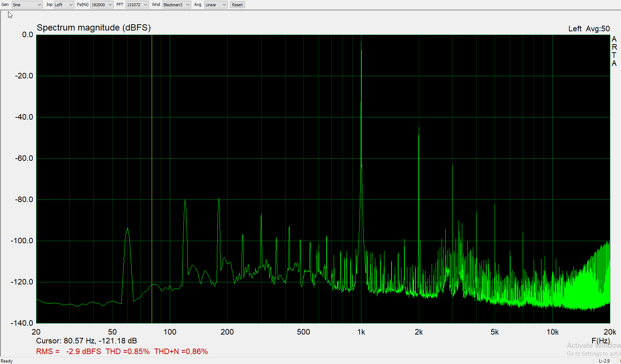Open the Gen signal type dropdown

pyautogui.click(x=27, y=5)
